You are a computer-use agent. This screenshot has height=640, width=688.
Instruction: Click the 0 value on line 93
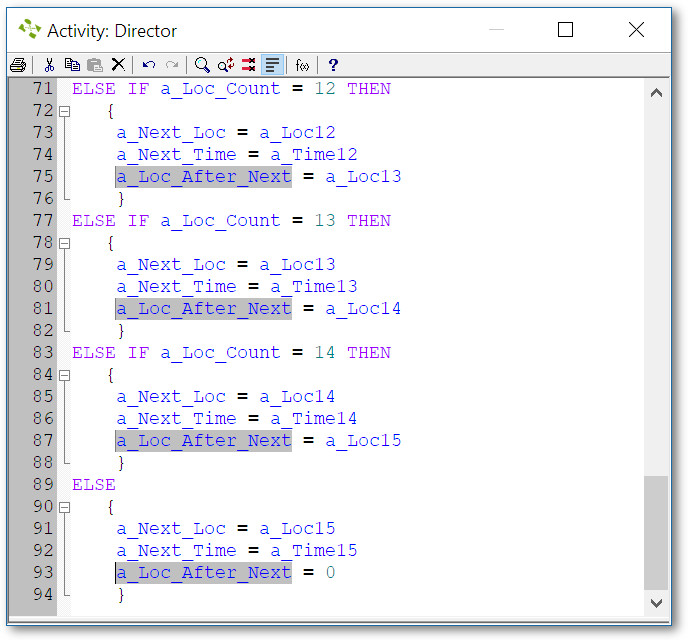coord(330,572)
